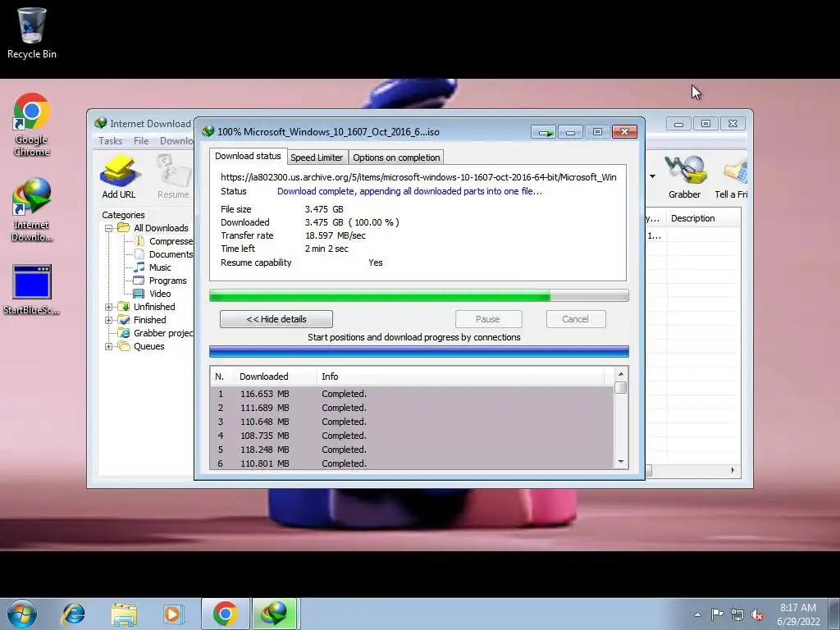
Task: Click the 'Download complete, appending' status text
Action: click(409, 191)
